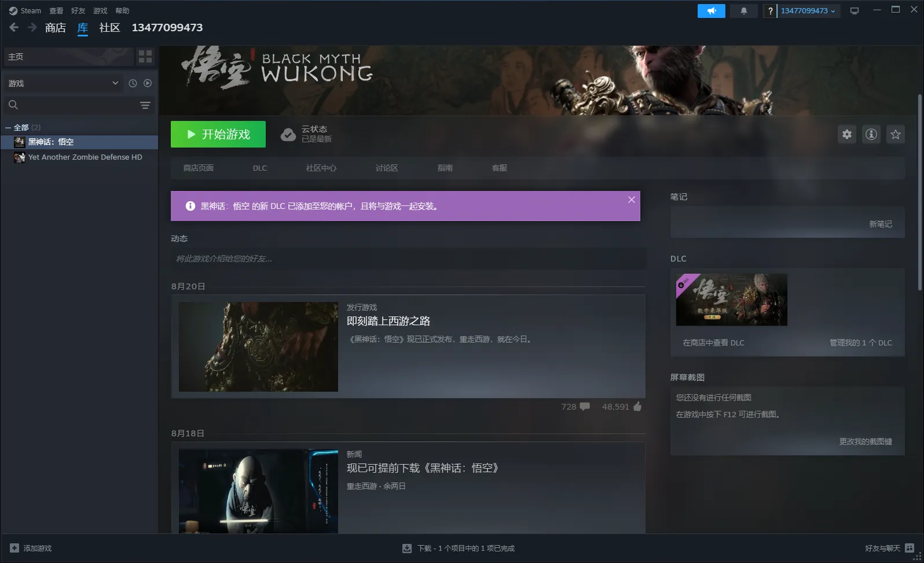The image size is (924, 563).
Task: Click the announcements megaphone icon
Action: (x=711, y=11)
